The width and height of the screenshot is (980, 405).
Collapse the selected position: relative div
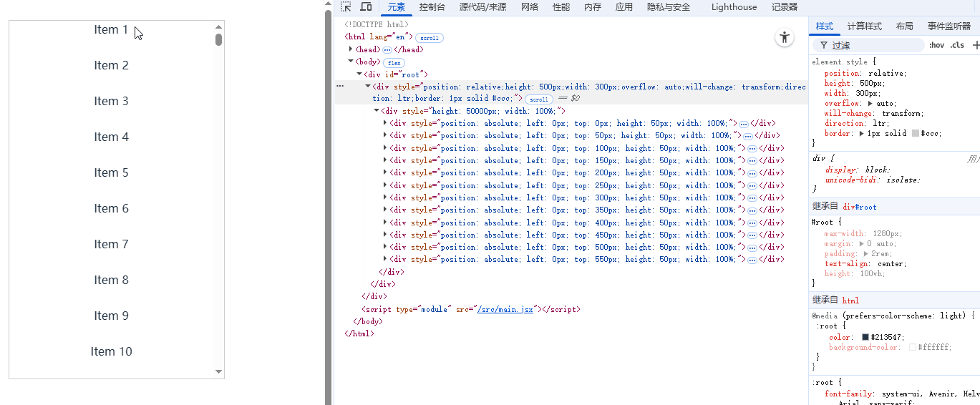point(368,86)
